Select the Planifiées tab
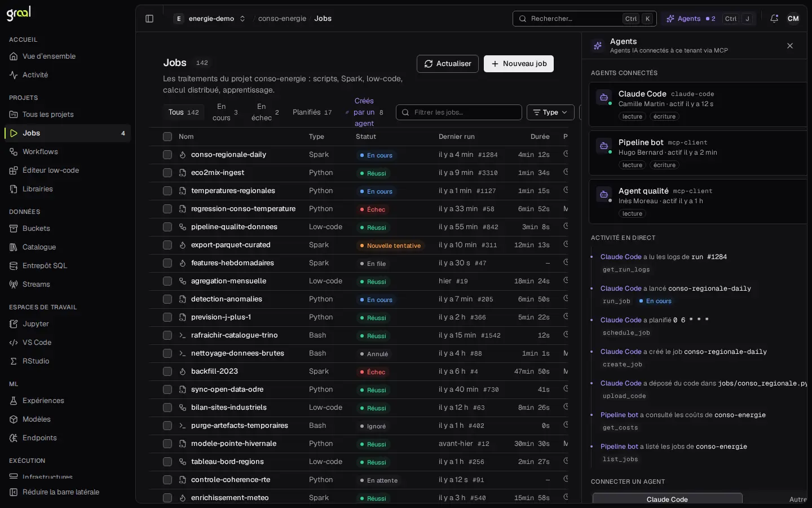Viewport: 812px width, 508px height. pyautogui.click(x=312, y=112)
